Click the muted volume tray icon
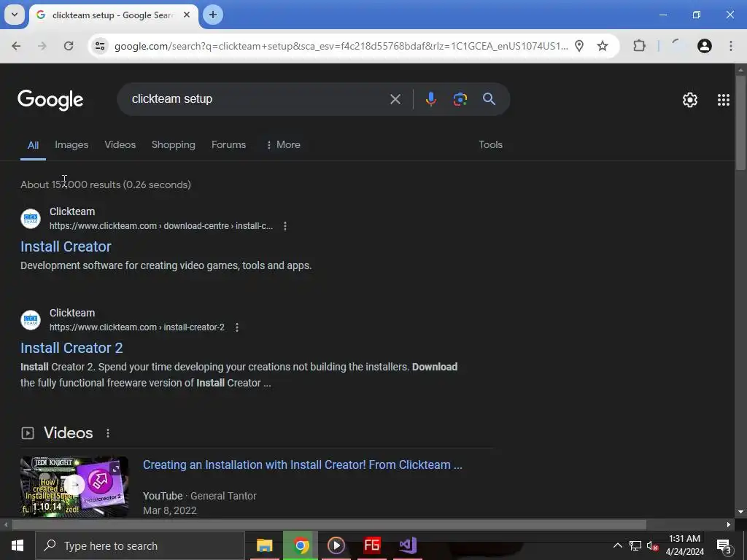 (653, 545)
